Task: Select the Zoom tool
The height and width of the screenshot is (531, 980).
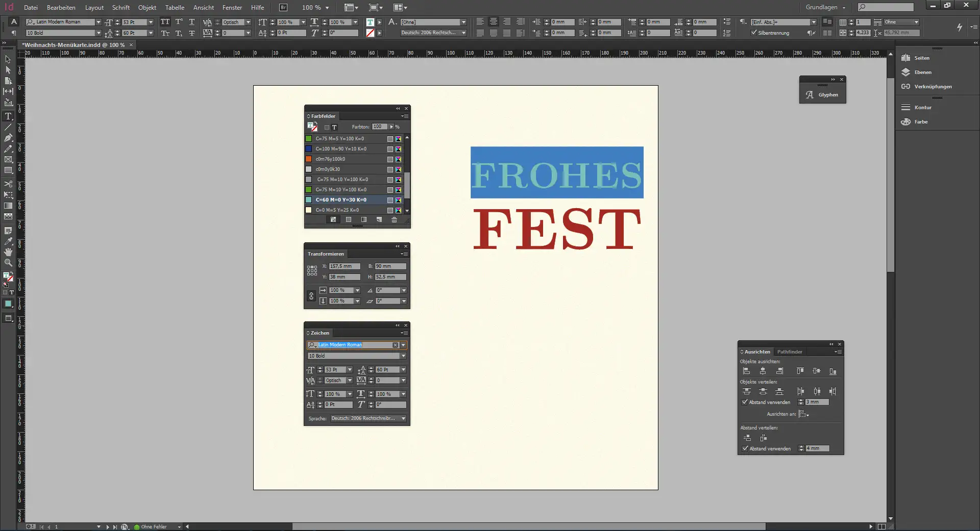Action: pyautogui.click(x=8, y=263)
